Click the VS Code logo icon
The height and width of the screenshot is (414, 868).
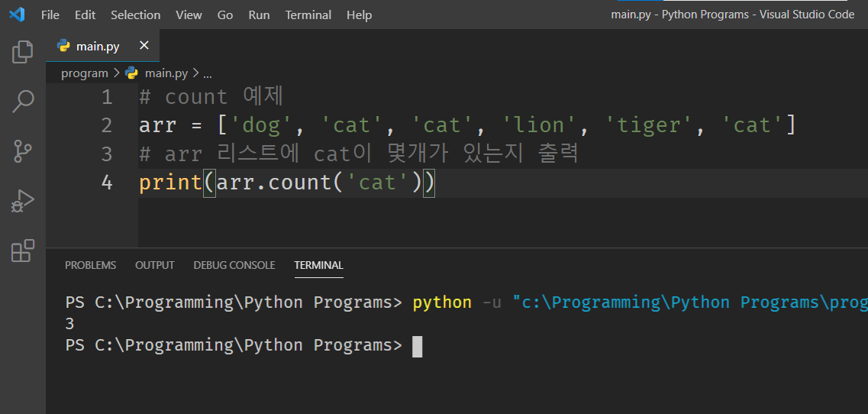pyautogui.click(x=17, y=15)
